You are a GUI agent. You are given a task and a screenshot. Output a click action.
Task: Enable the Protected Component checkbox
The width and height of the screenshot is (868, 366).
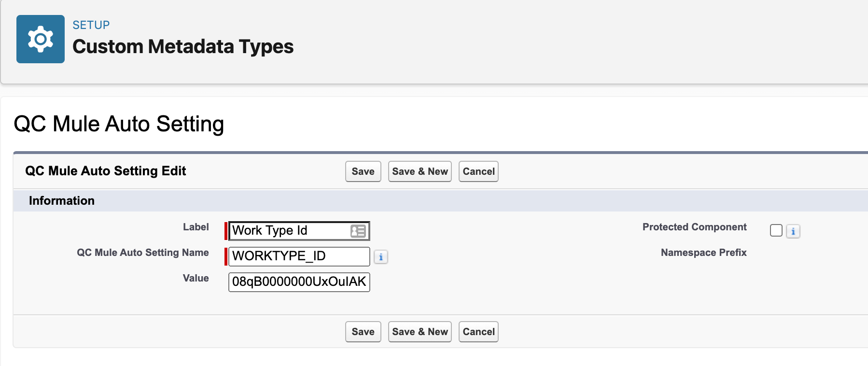776,230
